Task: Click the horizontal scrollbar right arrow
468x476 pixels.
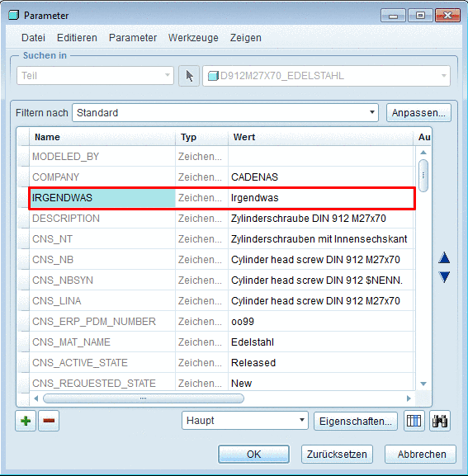Action: [x=409, y=398]
